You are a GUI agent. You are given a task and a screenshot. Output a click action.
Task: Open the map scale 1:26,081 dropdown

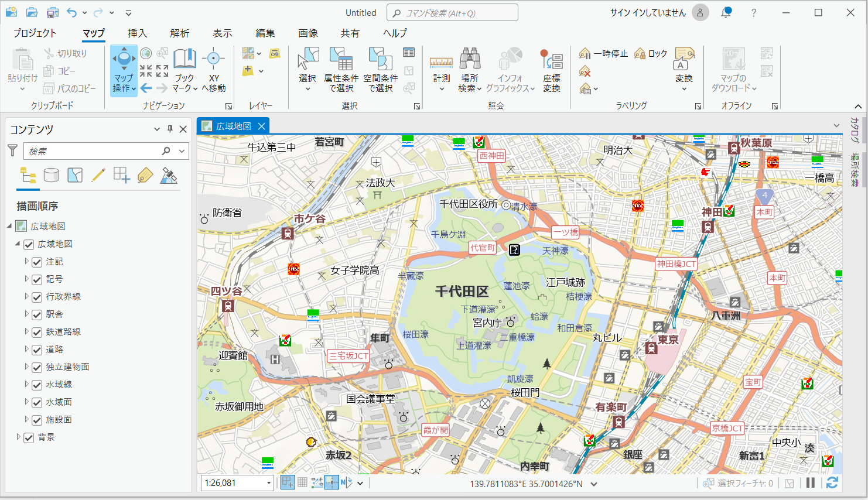(x=269, y=483)
